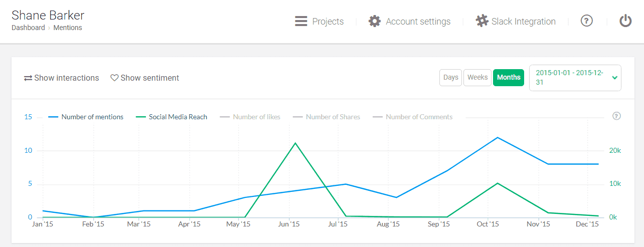Click the Aug '15 axis label
The width and height of the screenshot is (644, 247).
click(x=388, y=224)
